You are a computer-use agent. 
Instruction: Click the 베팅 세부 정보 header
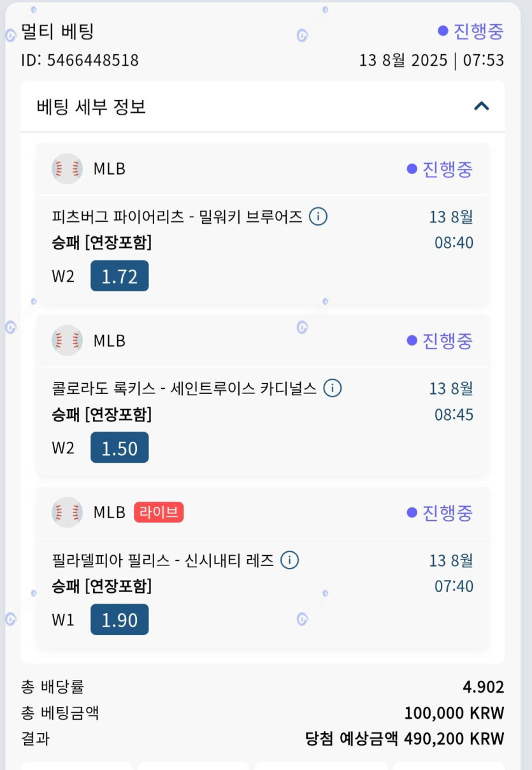click(92, 106)
